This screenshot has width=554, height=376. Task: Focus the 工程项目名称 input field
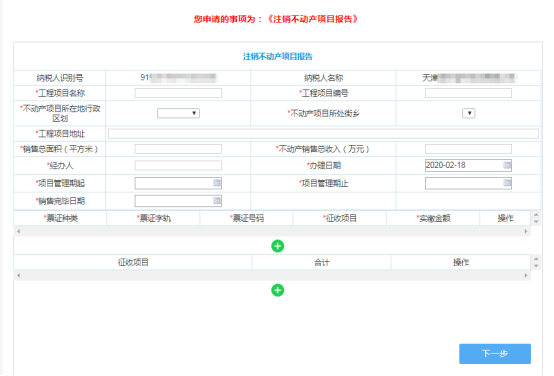[178, 93]
